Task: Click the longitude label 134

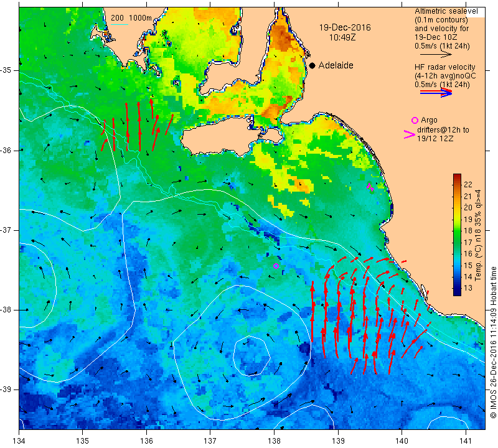Action: point(19,441)
